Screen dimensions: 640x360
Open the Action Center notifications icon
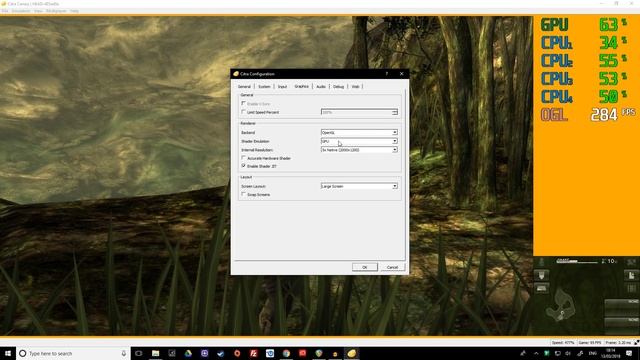click(629, 353)
